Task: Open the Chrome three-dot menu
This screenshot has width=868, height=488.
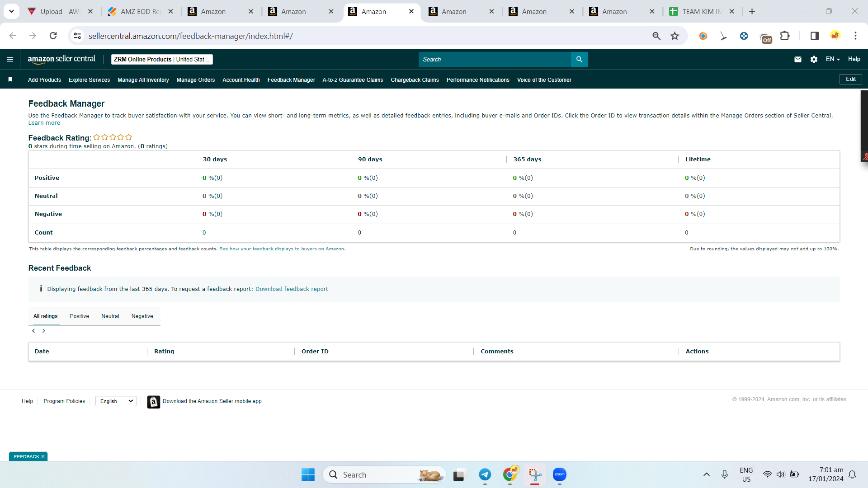Action: [855, 36]
